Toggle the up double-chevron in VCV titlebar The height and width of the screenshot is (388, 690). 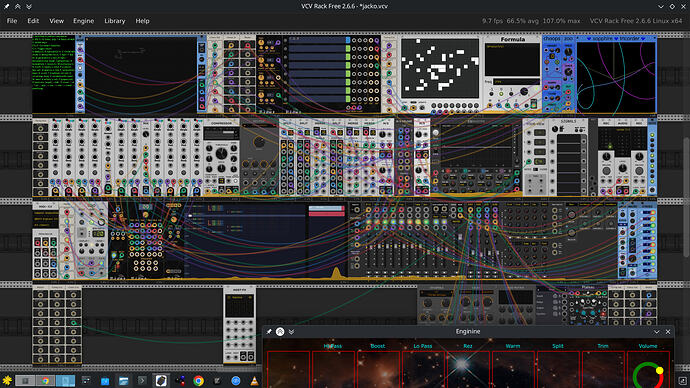pos(18,7)
